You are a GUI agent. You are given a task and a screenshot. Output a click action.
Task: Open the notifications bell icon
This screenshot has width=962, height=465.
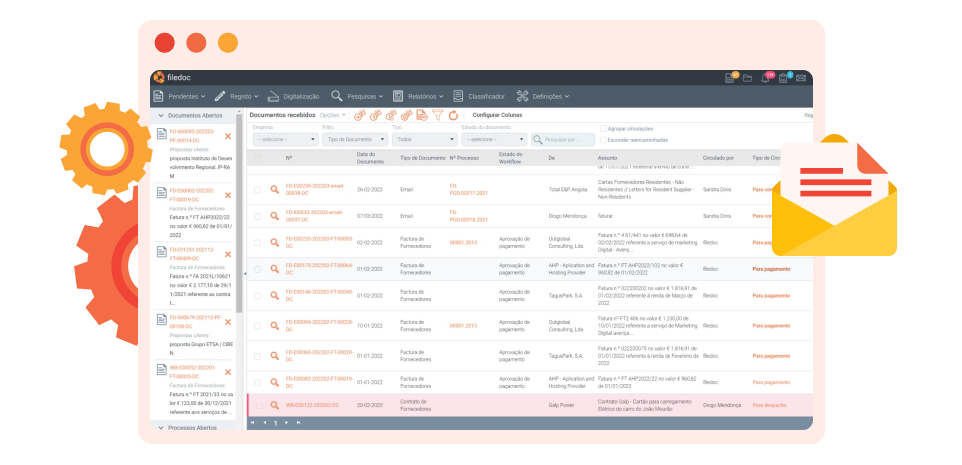pyautogui.click(x=766, y=78)
